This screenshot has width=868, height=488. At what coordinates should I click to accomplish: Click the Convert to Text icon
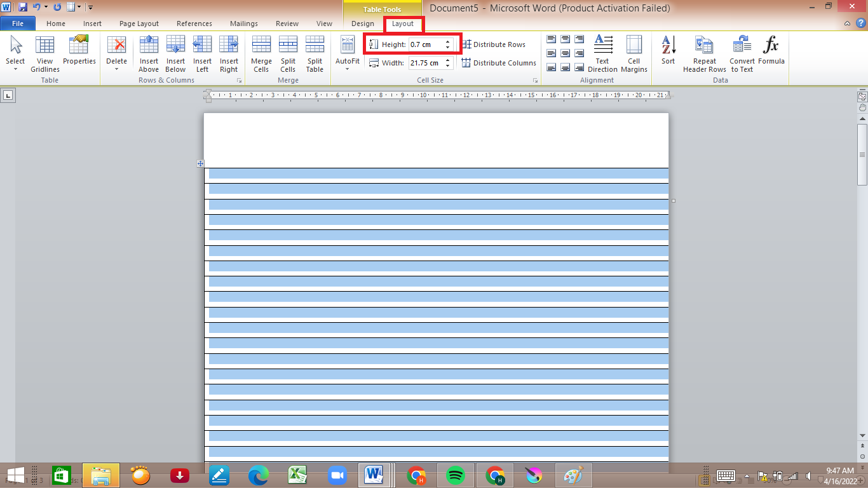click(x=742, y=53)
